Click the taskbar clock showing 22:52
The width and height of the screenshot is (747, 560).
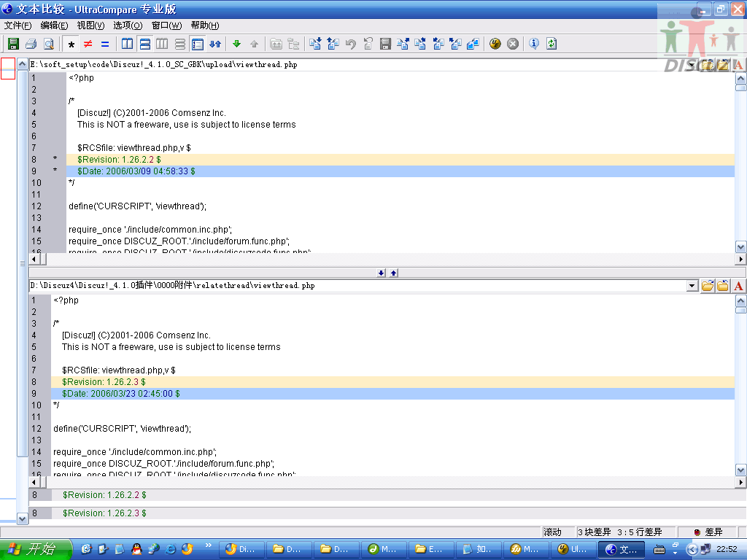click(x=727, y=550)
